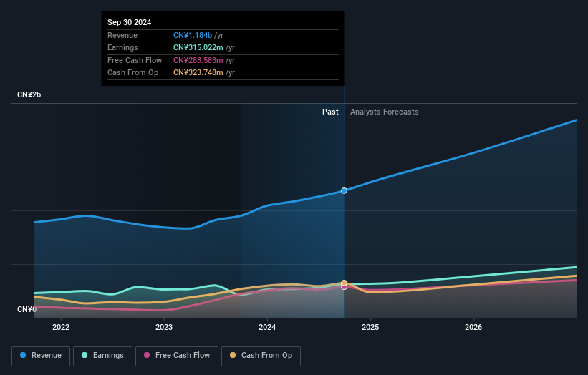Click the pink Free Cash Flow legend dot
This screenshot has width=588, height=375.
click(148, 356)
